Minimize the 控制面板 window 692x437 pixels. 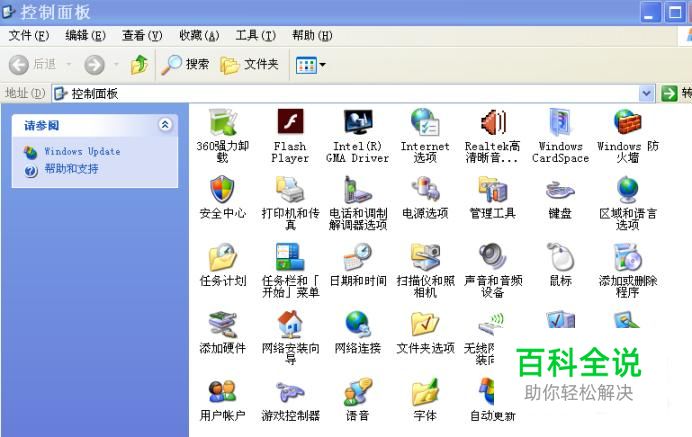[x=651, y=12]
